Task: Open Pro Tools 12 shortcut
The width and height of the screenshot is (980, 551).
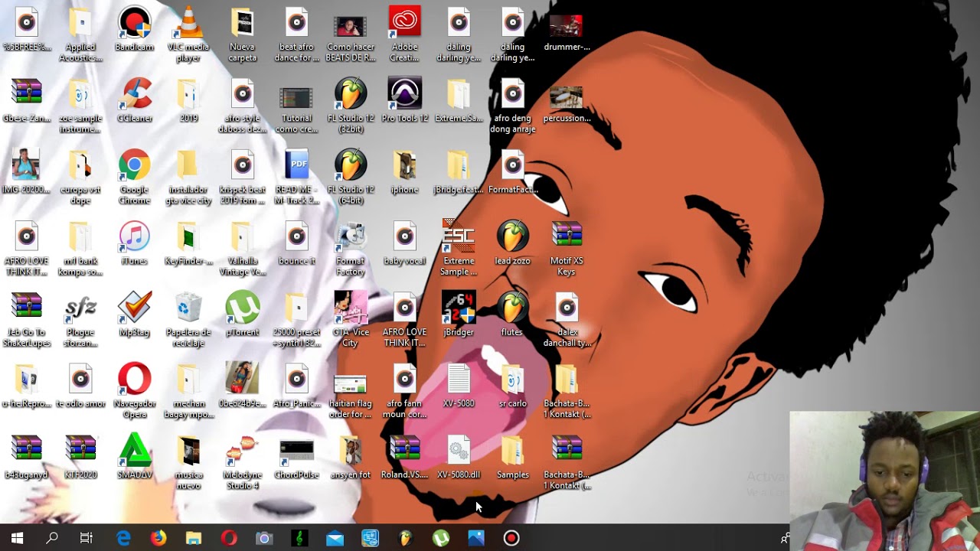Action: pyautogui.click(x=404, y=100)
